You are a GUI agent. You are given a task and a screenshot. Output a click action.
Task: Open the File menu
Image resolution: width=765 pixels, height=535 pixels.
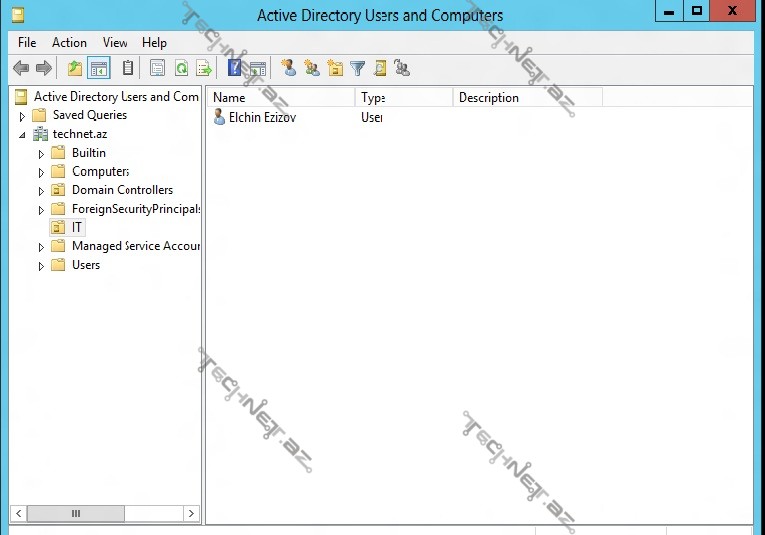[27, 43]
